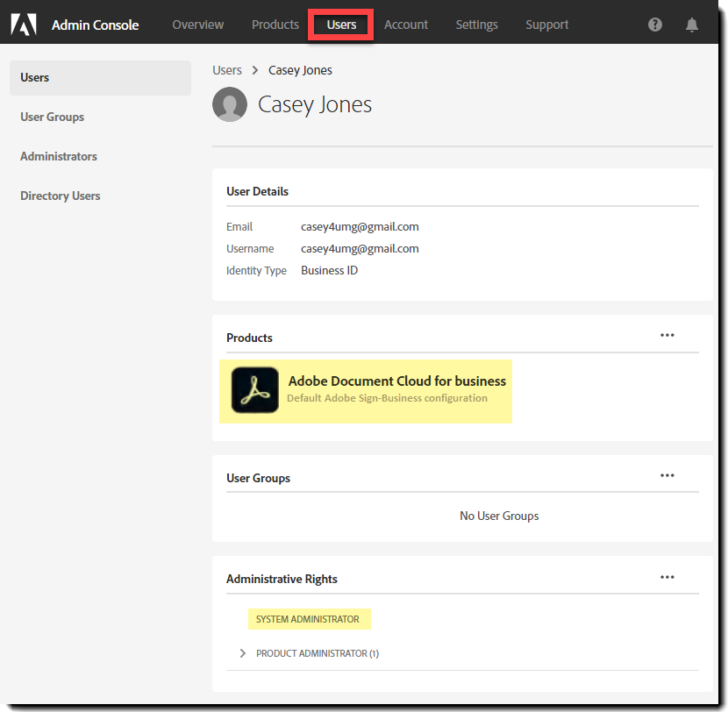Click the Adobe logo icon
This screenshot has height=712, width=728.
[24, 25]
